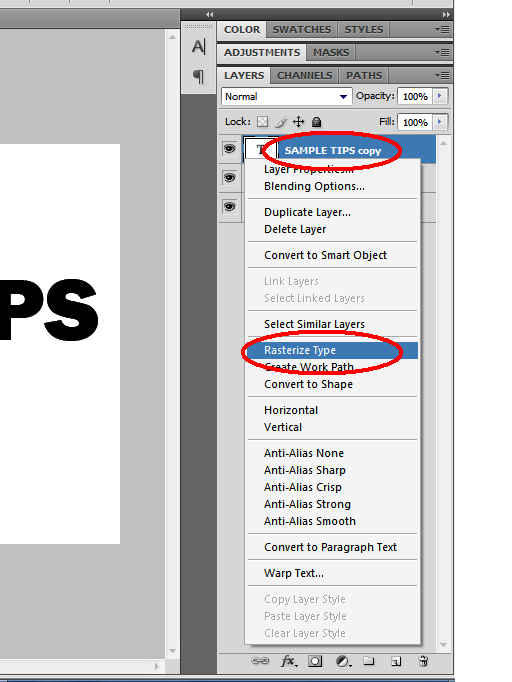
Task: Hide the SAMPLE TIPS copy layer
Action: [x=229, y=149]
